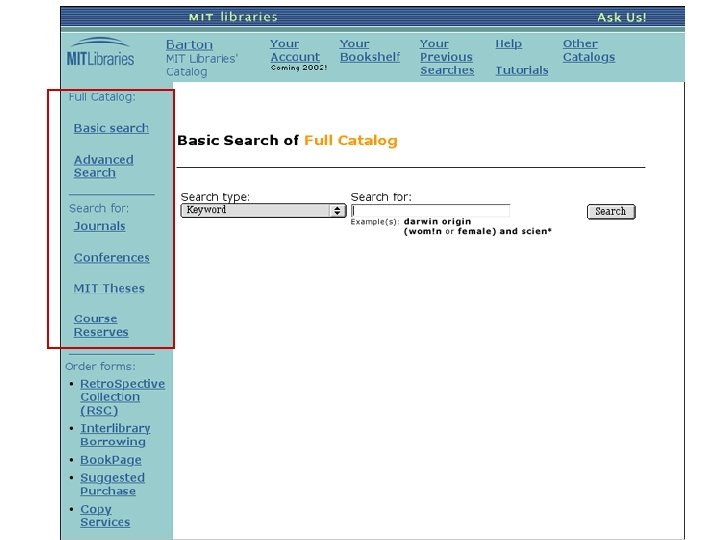Browse Other Catalogs
The height and width of the screenshot is (540, 720).
coord(589,51)
